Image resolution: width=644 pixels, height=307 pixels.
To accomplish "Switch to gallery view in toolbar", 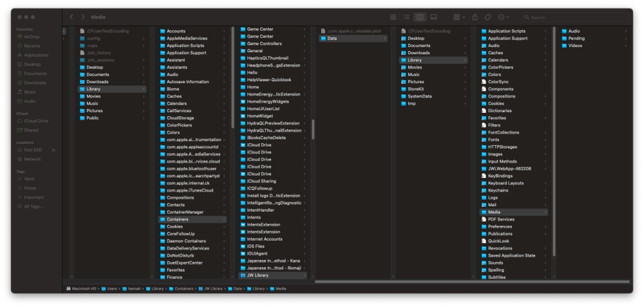I will [434, 17].
